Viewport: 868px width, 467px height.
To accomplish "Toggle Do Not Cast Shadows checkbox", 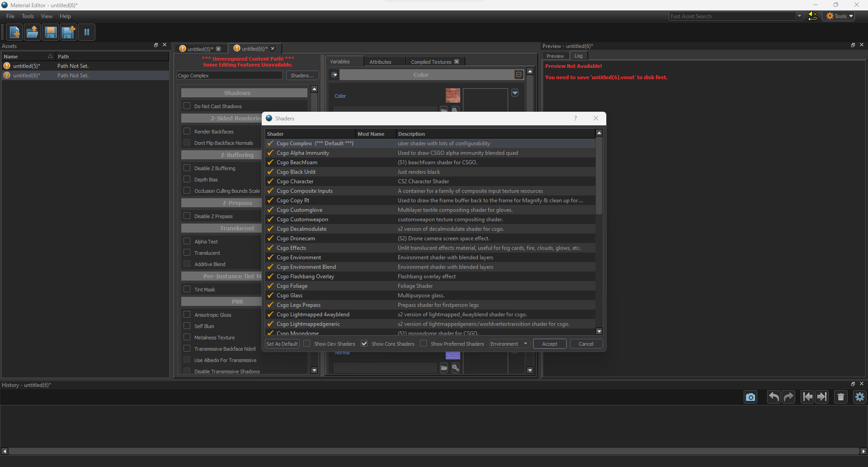I will point(187,106).
